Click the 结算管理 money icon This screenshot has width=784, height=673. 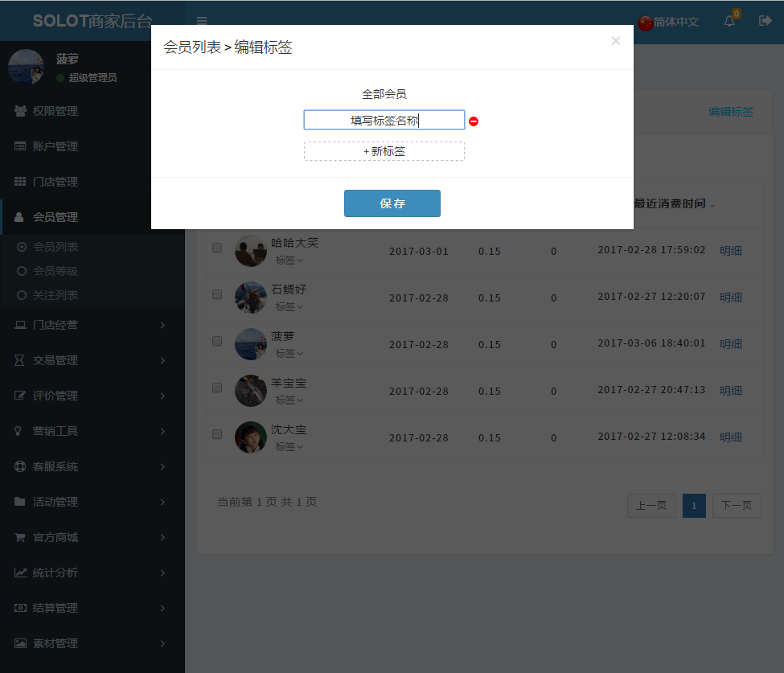pos(20,608)
